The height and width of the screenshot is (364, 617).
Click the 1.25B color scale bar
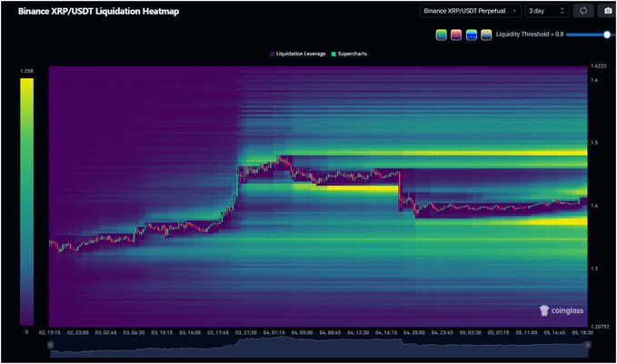[26, 202]
